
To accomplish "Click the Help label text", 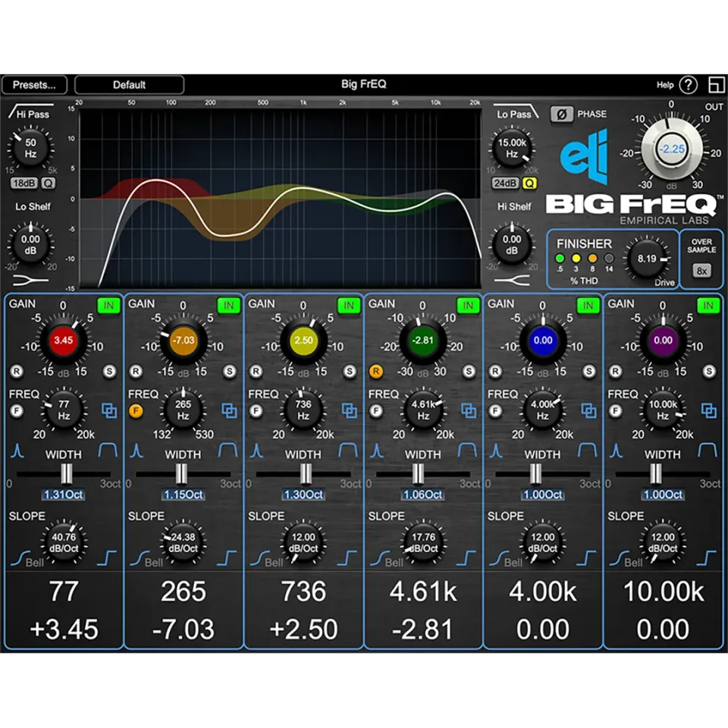I will [665, 85].
